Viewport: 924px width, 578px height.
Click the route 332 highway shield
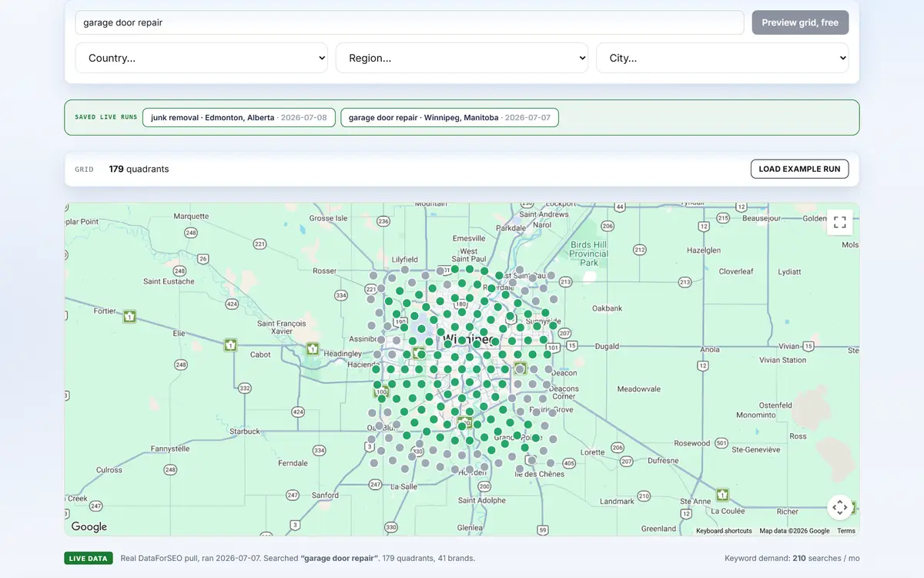coord(245,388)
